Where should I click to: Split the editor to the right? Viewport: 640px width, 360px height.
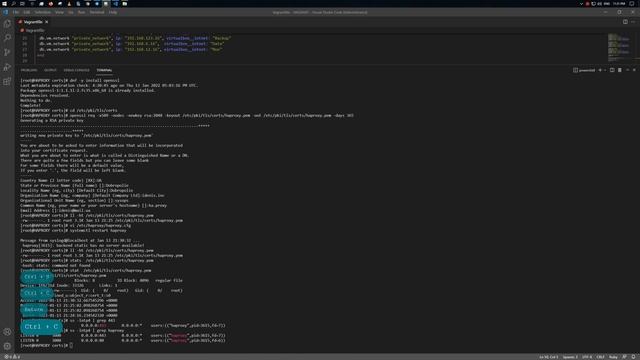(625, 22)
